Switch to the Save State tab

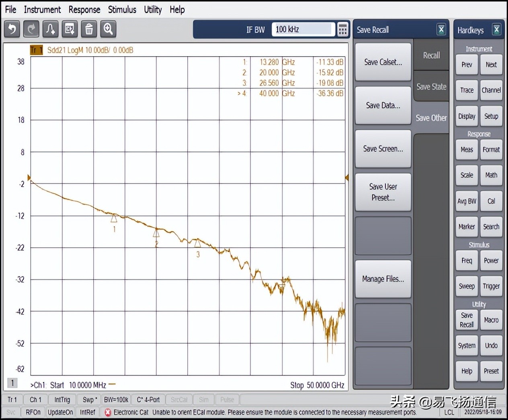[431, 86]
